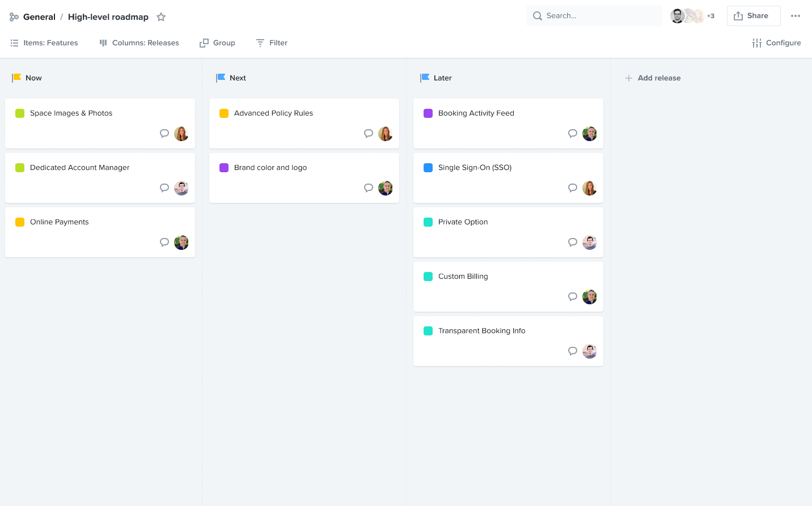Open comments on Advanced Policy Rules
The height and width of the screenshot is (506, 812).
tap(369, 134)
